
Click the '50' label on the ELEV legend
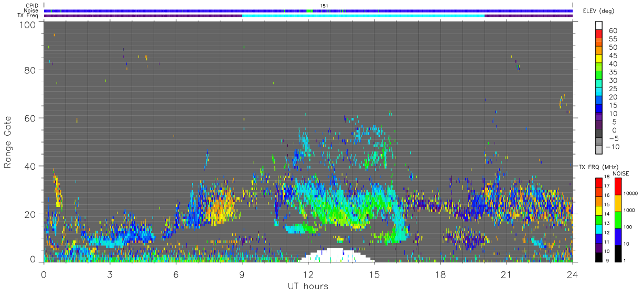coord(613,48)
